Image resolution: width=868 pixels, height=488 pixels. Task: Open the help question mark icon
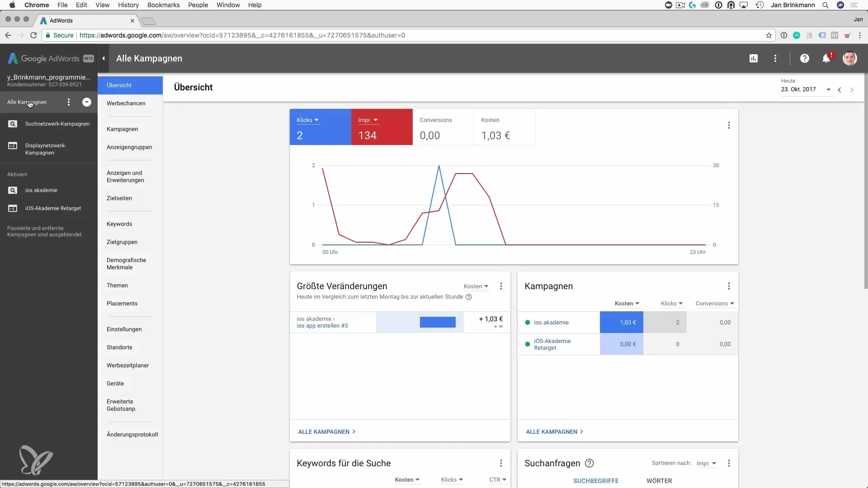tap(804, 58)
